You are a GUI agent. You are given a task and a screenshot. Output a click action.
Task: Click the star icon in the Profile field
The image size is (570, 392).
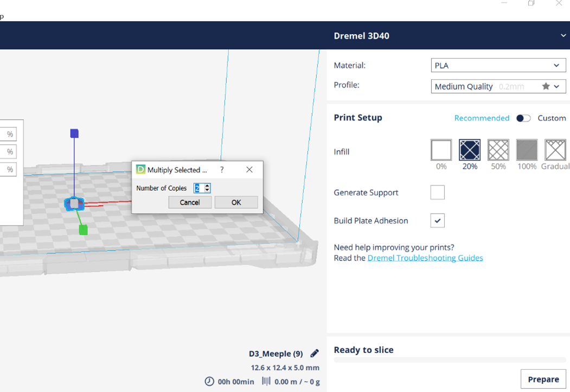click(x=546, y=86)
